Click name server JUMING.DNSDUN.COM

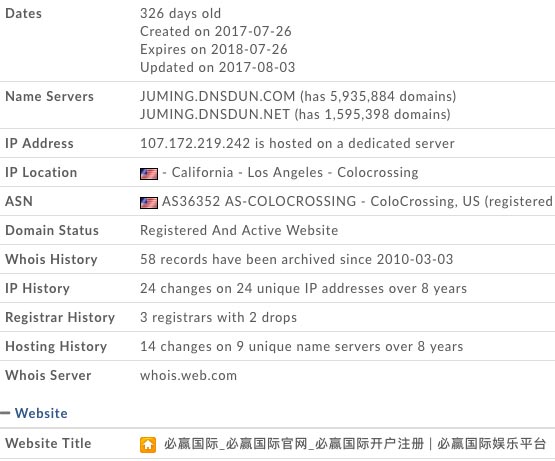point(217,96)
